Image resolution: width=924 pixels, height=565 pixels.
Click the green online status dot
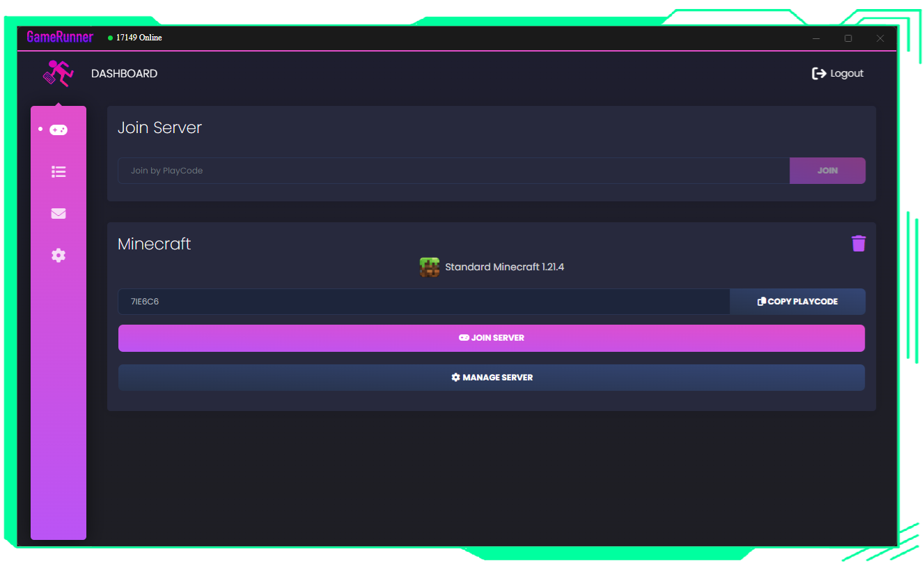[110, 38]
